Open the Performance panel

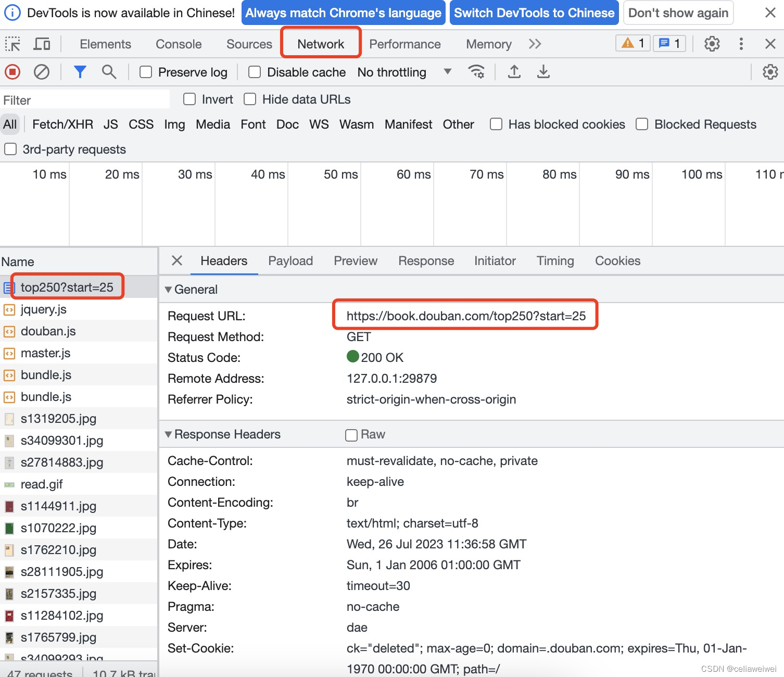(405, 44)
